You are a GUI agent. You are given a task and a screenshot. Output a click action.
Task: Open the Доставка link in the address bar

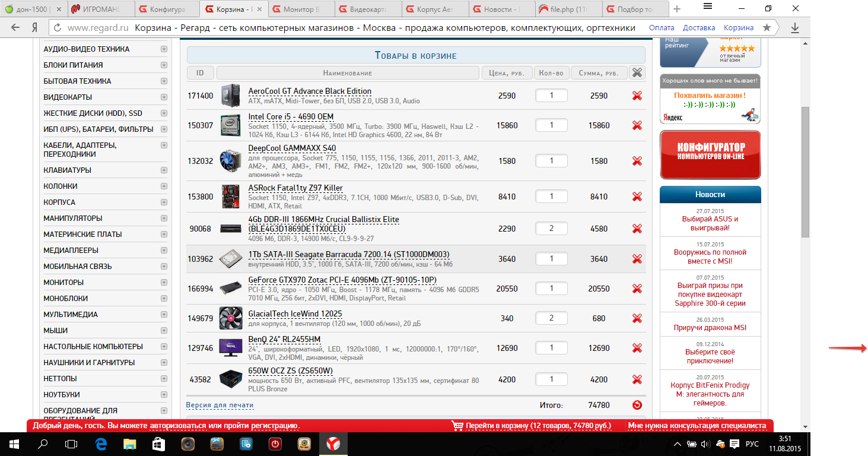699,28
